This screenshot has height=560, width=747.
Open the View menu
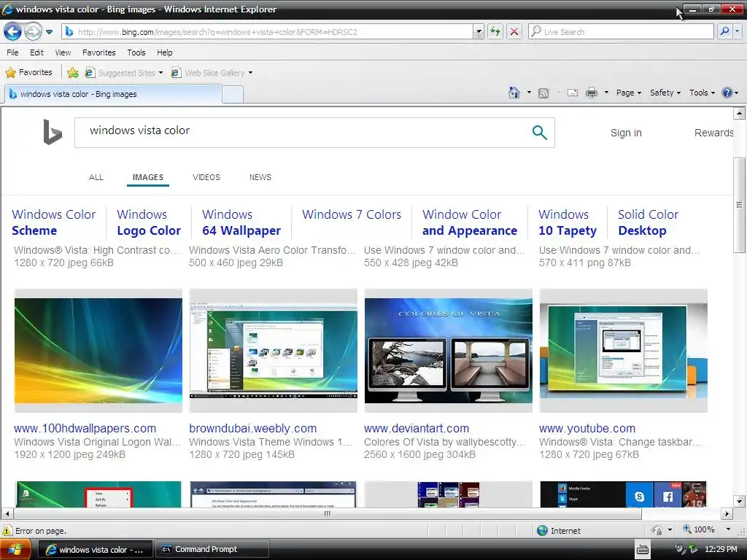point(63,52)
